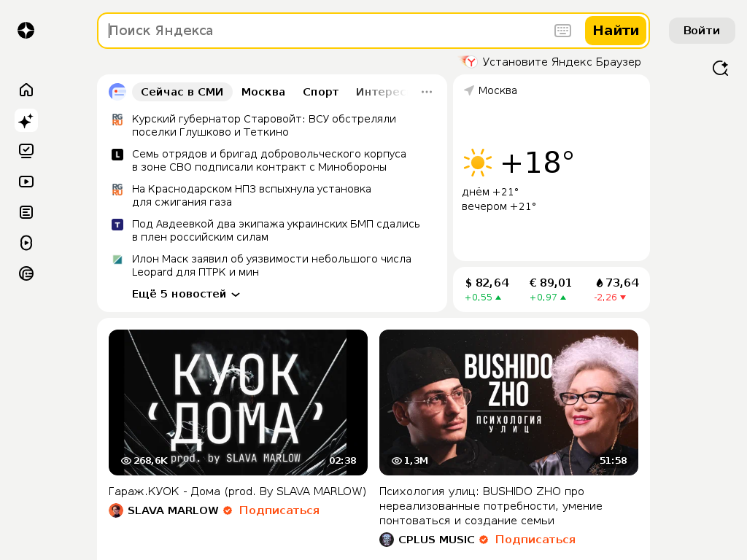Switch to the Спорт news tab
This screenshot has height=560, width=747.
[x=321, y=92]
